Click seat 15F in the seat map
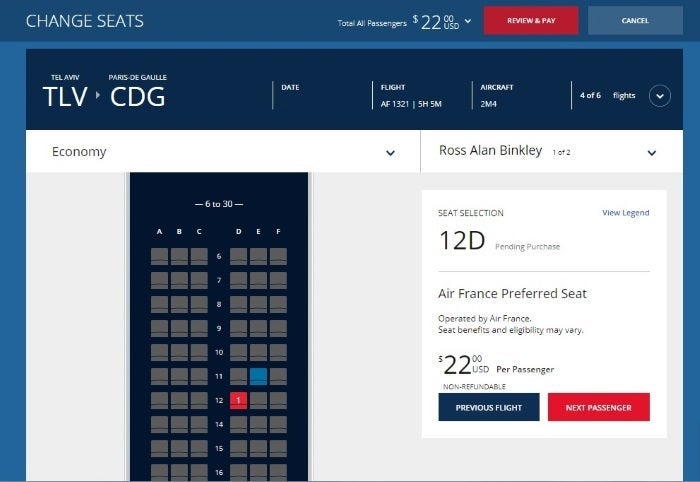Screen dimensions: 700x482 click(x=278, y=449)
